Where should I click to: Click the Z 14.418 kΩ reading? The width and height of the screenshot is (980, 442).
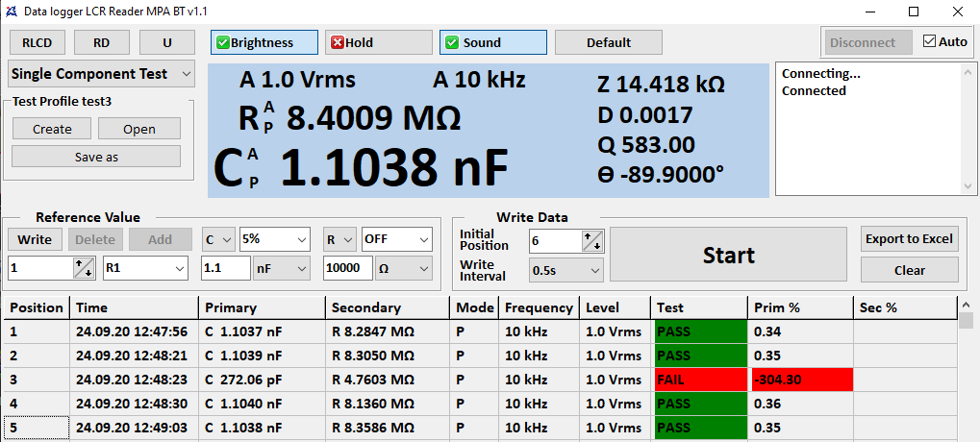coord(662,84)
